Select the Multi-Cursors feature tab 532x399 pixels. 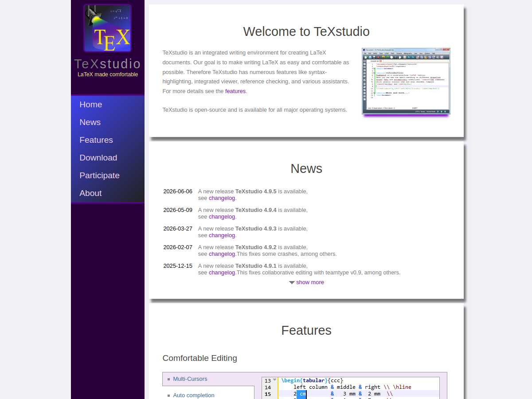pos(208,379)
